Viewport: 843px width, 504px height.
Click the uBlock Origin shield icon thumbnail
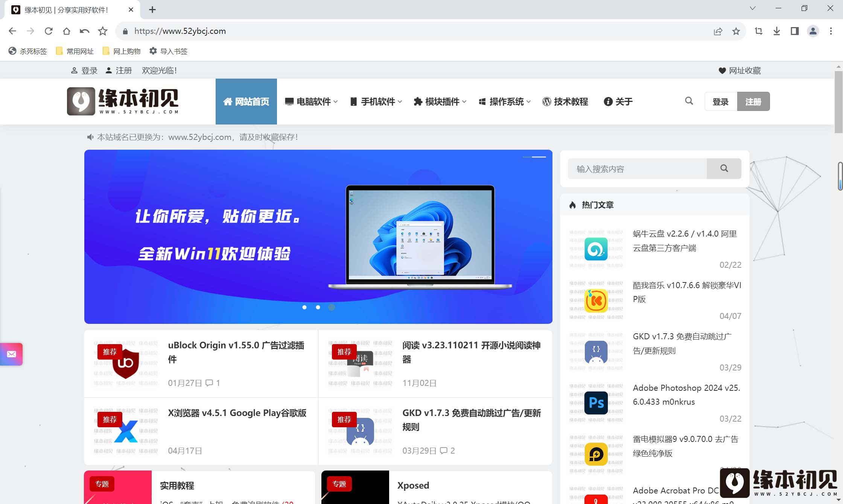coord(126,363)
